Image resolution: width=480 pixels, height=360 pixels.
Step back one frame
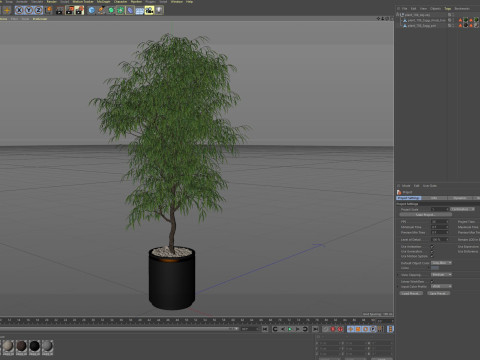pos(283,329)
